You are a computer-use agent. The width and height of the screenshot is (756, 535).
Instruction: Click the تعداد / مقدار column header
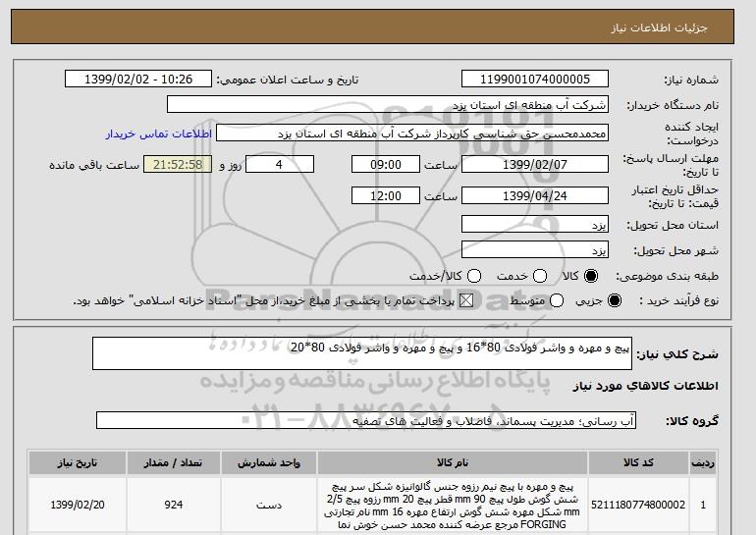[174, 462]
